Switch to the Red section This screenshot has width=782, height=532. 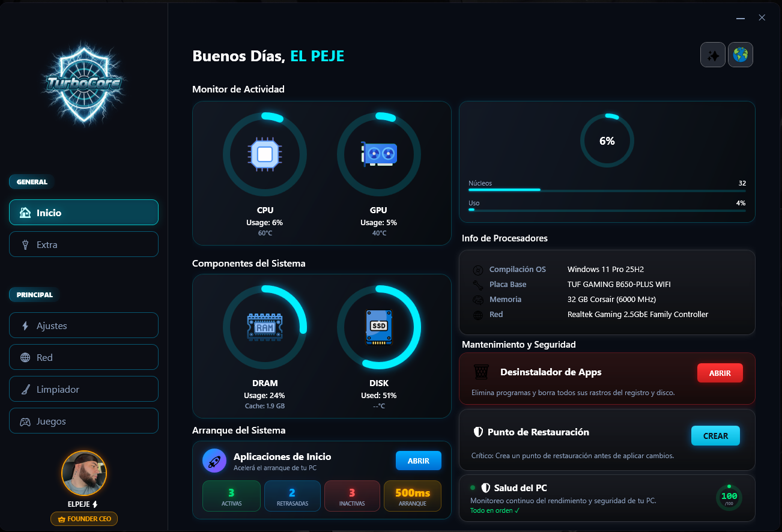(83, 357)
